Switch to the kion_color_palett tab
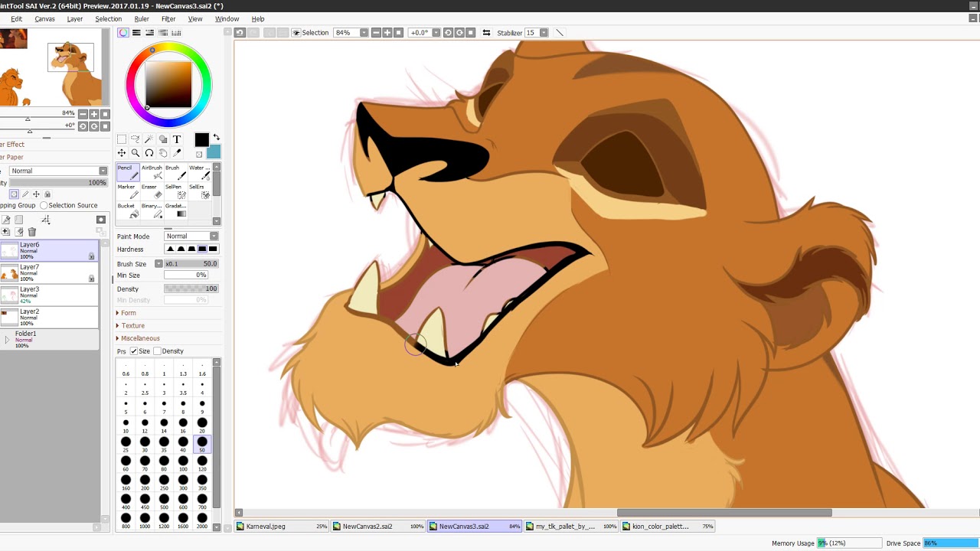Screen dimensions: 980x551 point(668,527)
